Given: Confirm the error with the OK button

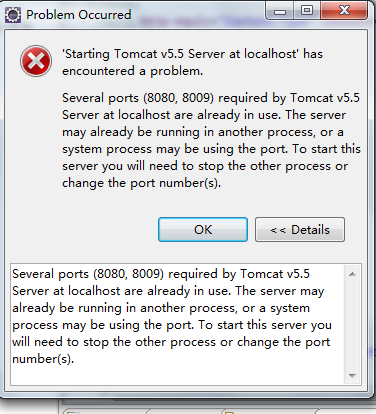Looking at the screenshot, I should coord(203,229).
